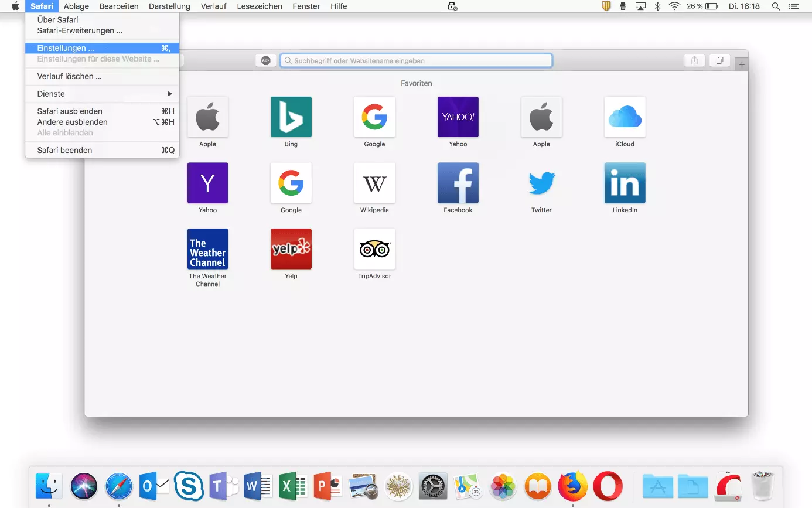The height and width of the screenshot is (508, 812).
Task: Open the Yahoo tile with YAHOO! logo
Action: [458, 117]
